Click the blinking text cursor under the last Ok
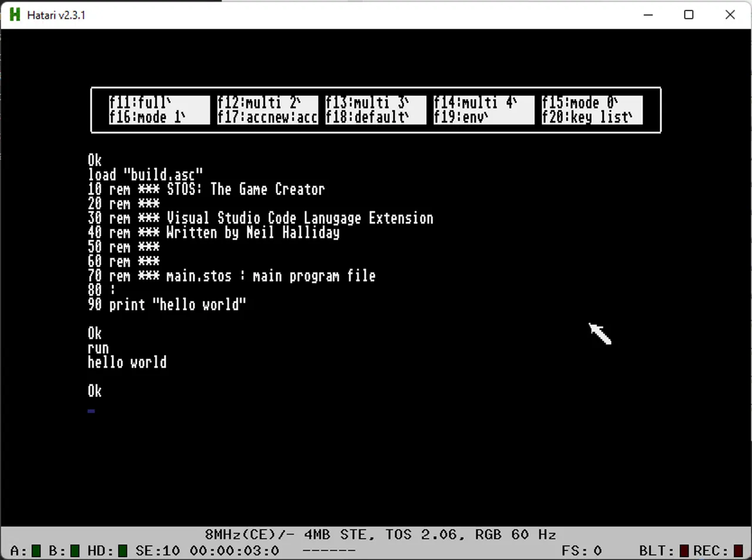 click(x=92, y=411)
